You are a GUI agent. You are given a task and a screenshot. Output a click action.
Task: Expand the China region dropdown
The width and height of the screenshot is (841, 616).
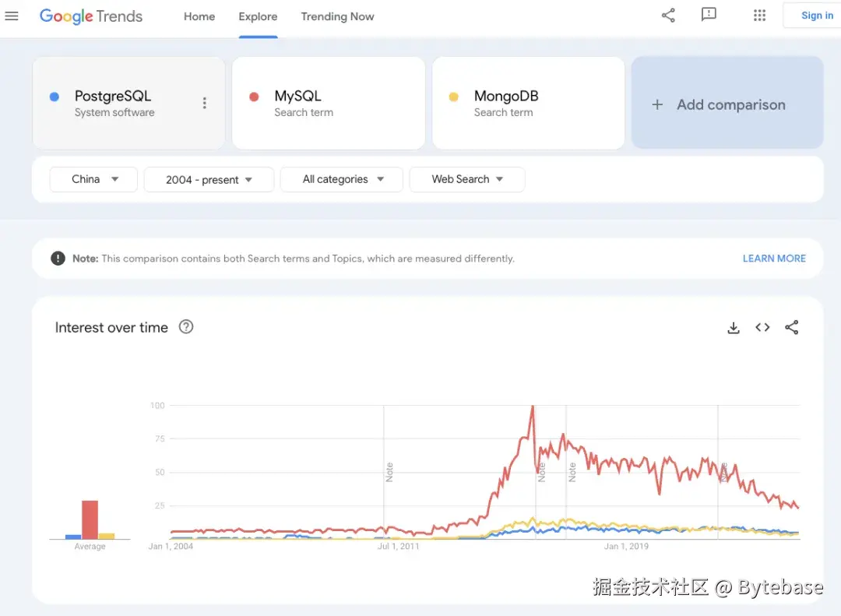point(93,179)
